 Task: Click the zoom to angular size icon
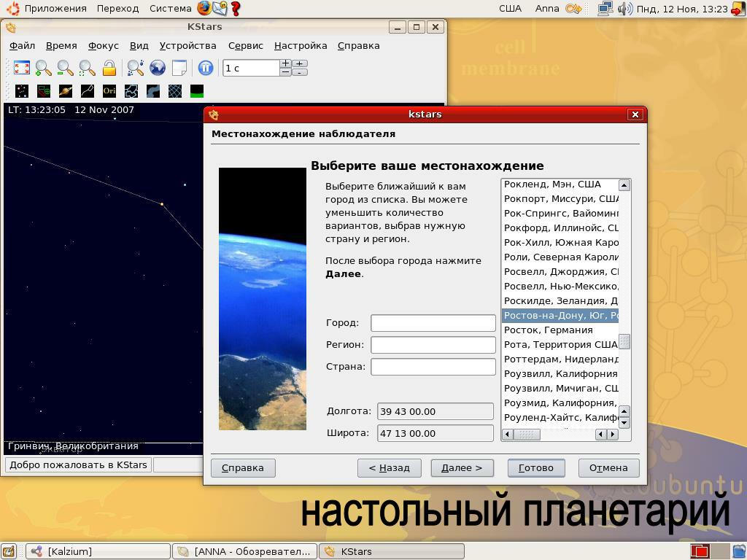click(x=88, y=68)
